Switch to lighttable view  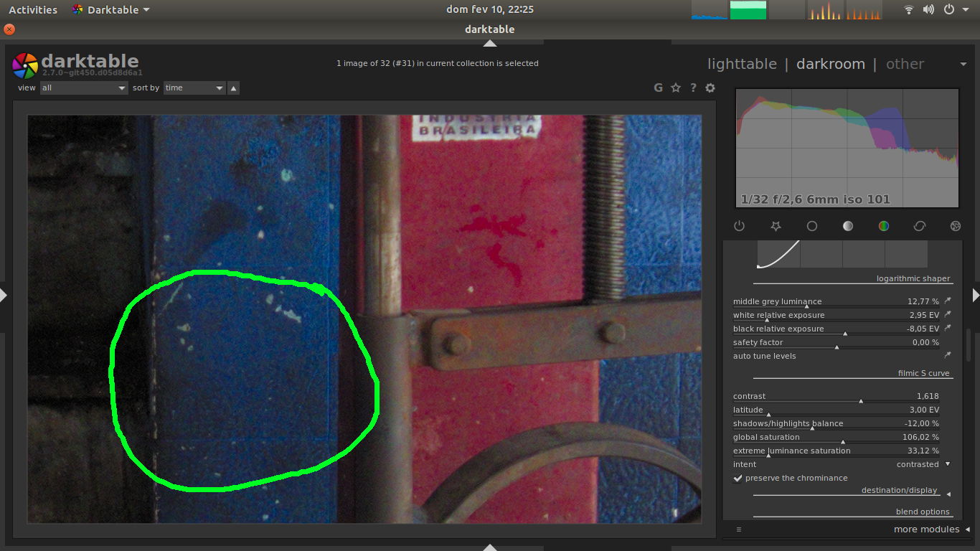[742, 64]
